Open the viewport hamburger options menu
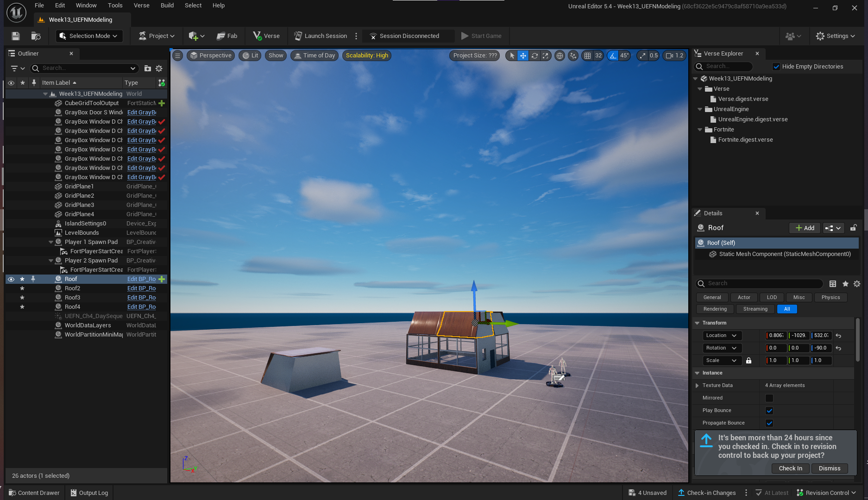The width and height of the screenshot is (868, 500). [177, 56]
